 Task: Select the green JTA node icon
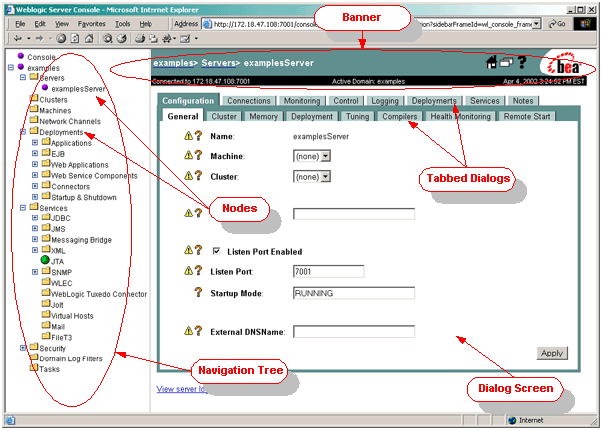coord(45,260)
